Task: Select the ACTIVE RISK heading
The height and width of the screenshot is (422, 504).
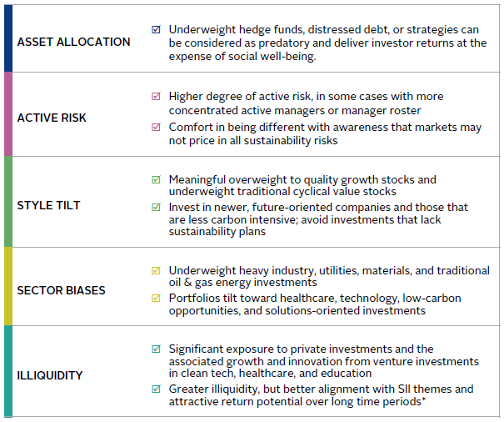Action: coord(52,118)
